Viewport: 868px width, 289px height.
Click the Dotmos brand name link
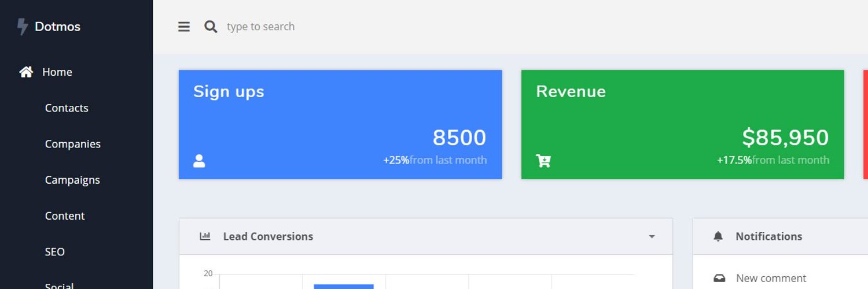coord(57,27)
